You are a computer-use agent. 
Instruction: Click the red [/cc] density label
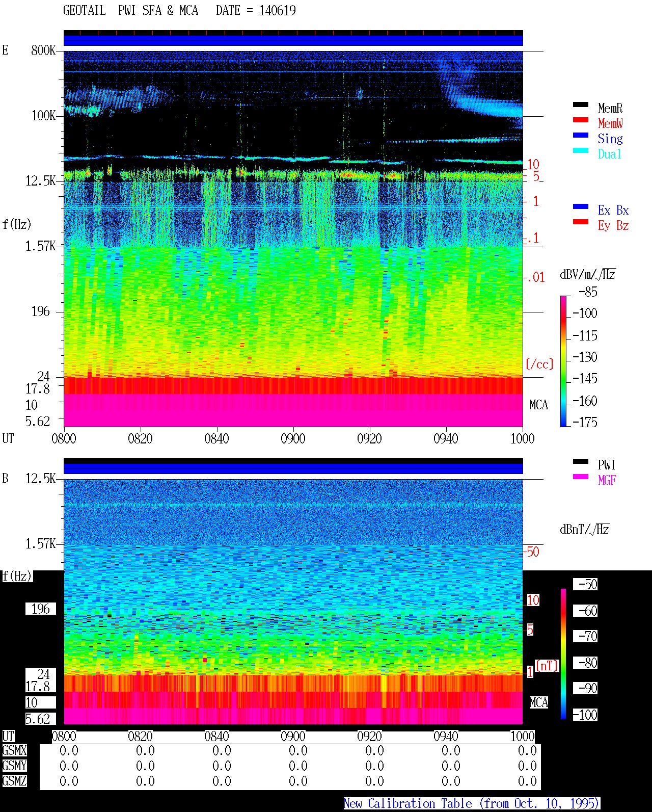(539, 364)
